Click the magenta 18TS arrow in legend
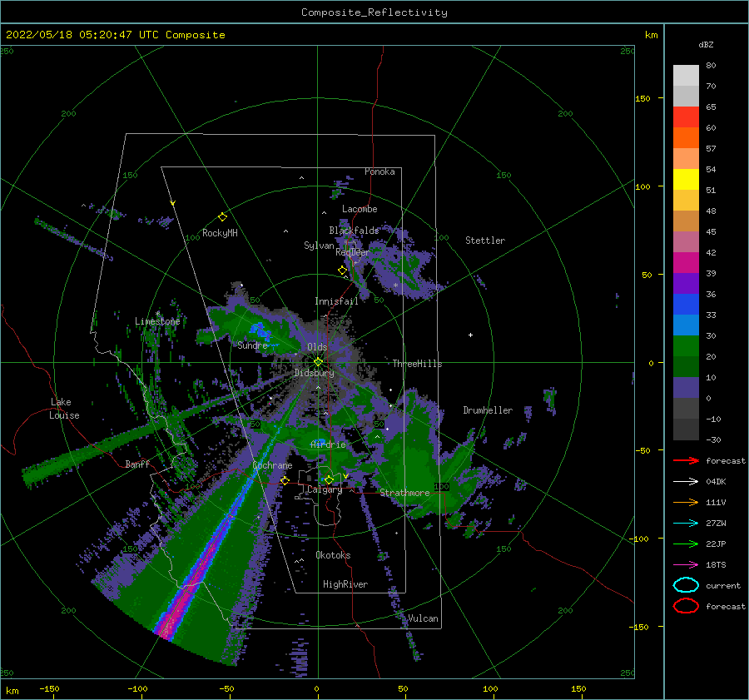Image resolution: width=749 pixels, height=700 pixels. coord(686,565)
